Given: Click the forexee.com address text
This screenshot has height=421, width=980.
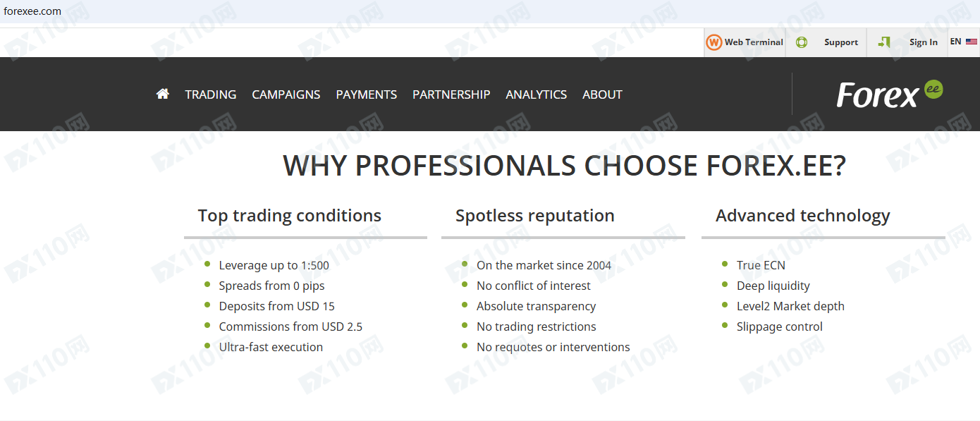Looking at the screenshot, I should [x=32, y=11].
